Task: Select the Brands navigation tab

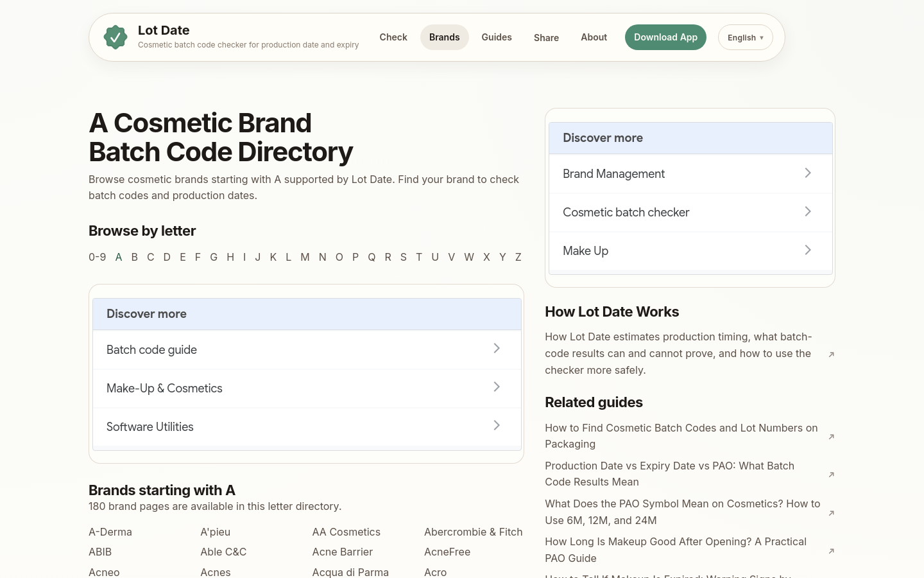Action: [x=445, y=37]
